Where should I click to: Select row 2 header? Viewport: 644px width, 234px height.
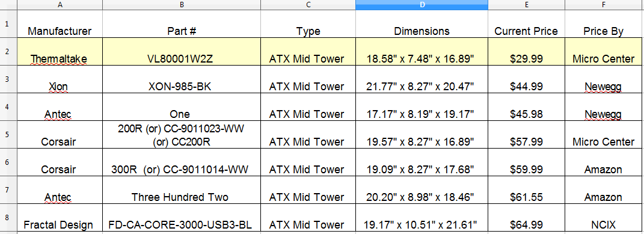[8, 52]
